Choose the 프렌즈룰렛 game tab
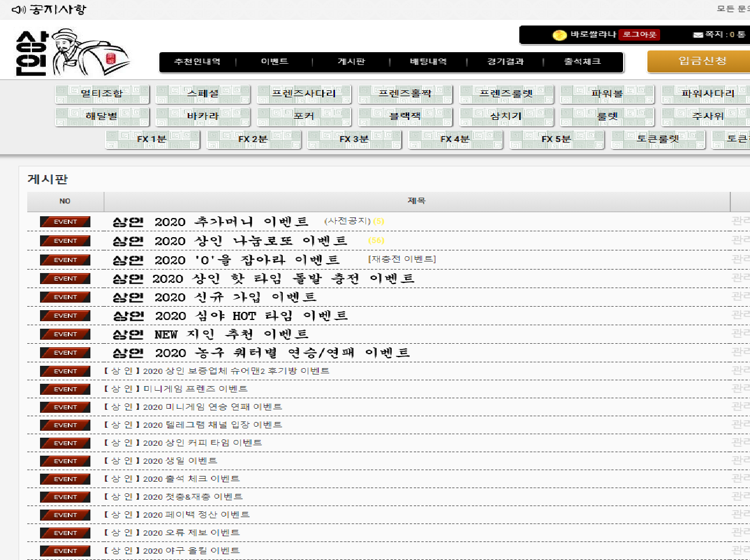Screen dimensions: 750x560 coord(506,94)
